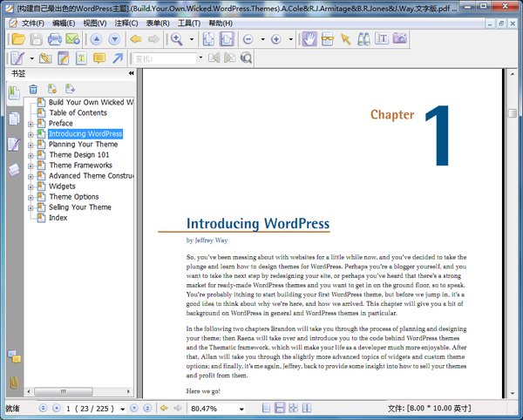The image size is (523, 420).
Task: Zoom out with the minus button
Action: [248, 39]
